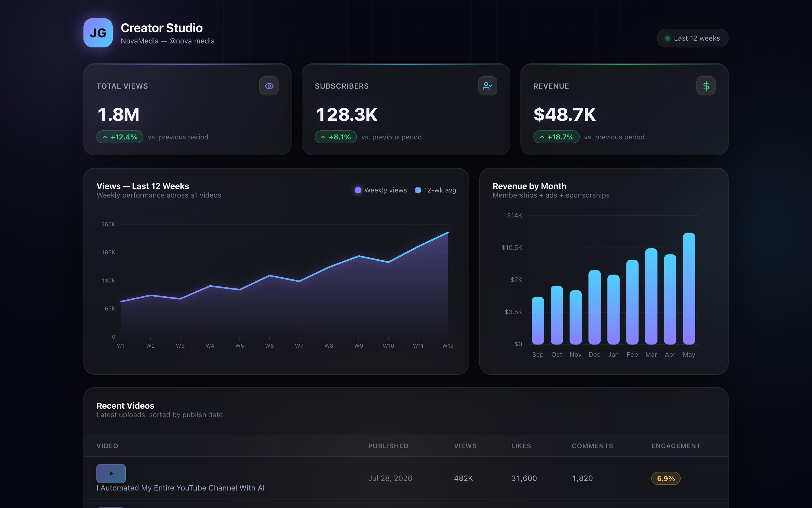Click the +18.7% revenue change badge
Viewport: 812px width, 508px height.
(556, 137)
